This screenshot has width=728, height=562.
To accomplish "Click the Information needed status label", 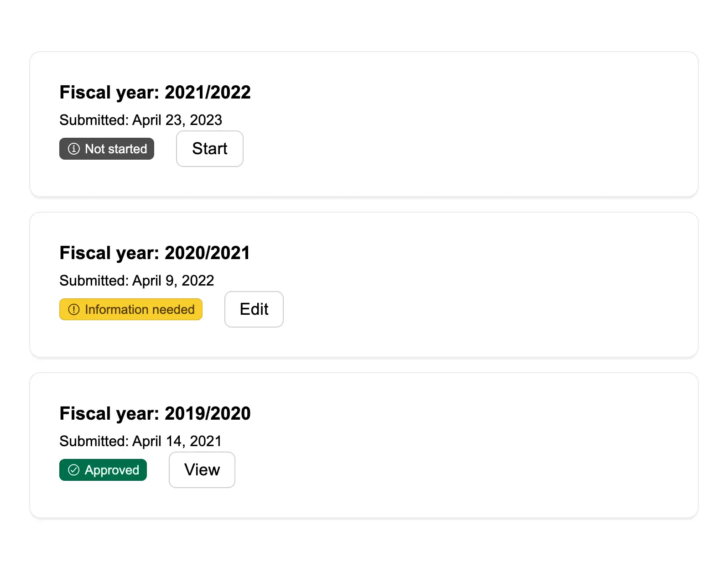I will 140,309.
